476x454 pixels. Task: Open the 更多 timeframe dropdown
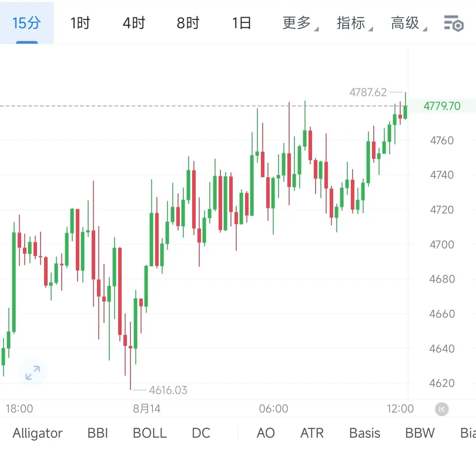(300, 23)
